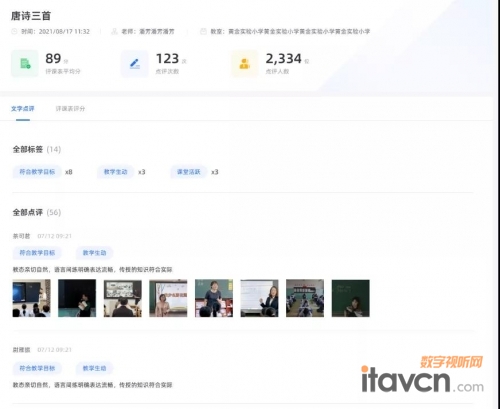This screenshot has width=500, height=409.
Task: Open the 评课表评分 tab
Action: (x=70, y=109)
